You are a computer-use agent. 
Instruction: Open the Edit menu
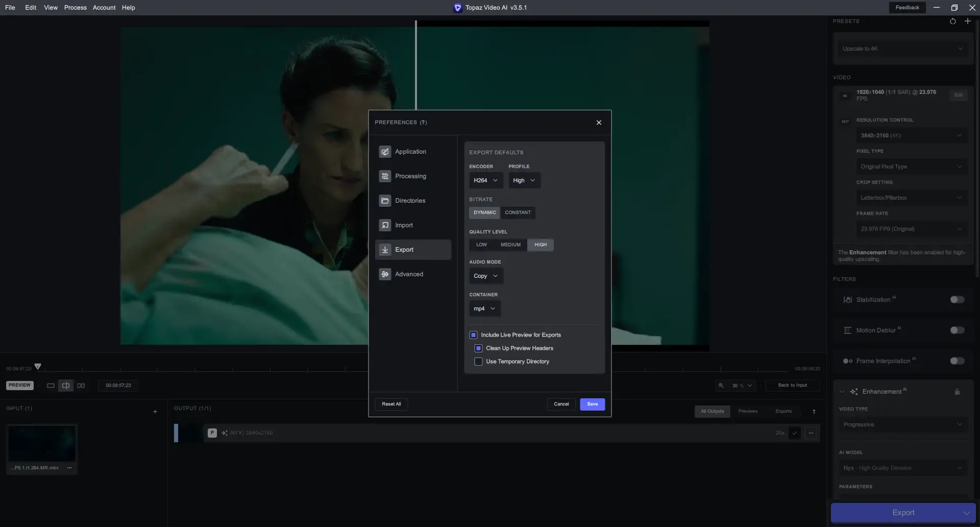pos(31,8)
